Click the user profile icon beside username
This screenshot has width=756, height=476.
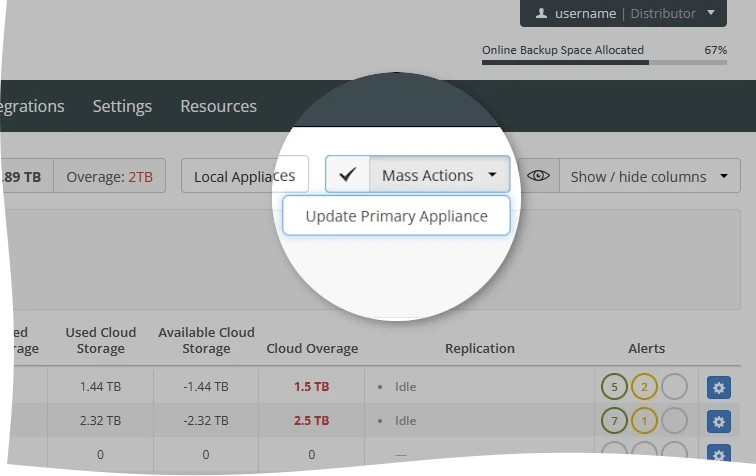(x=541, y=13)
